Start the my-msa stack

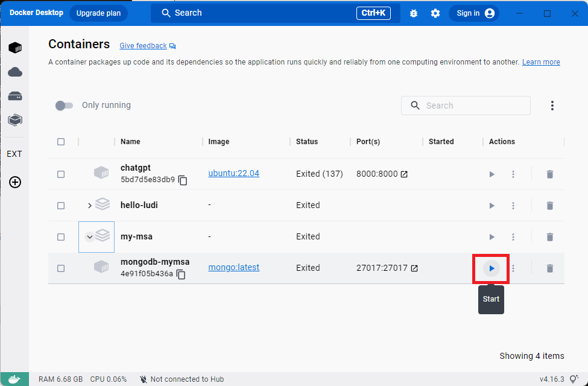492,237
